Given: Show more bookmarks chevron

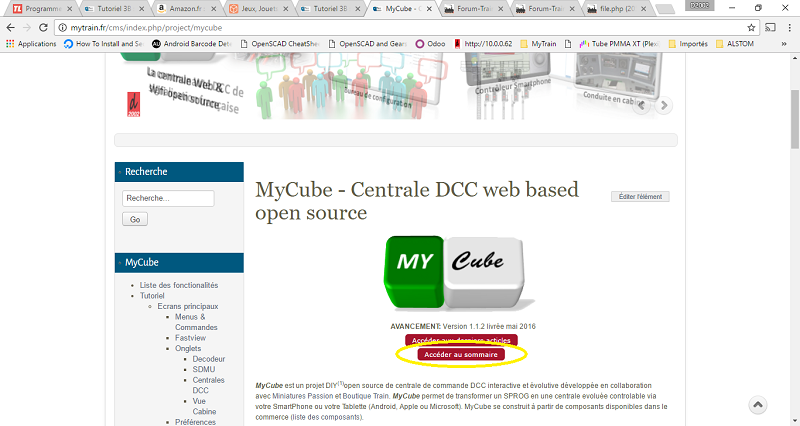Looking at the screenshot, I should (x=784, y=44).
